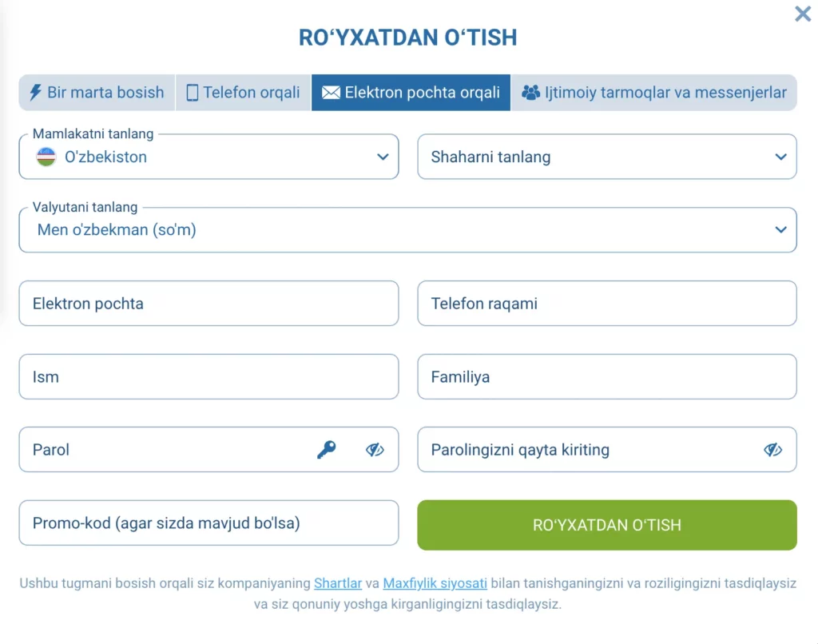Click the Elektron pochta input field
This screenshot has height=644, width=818.
pos(208,304)
